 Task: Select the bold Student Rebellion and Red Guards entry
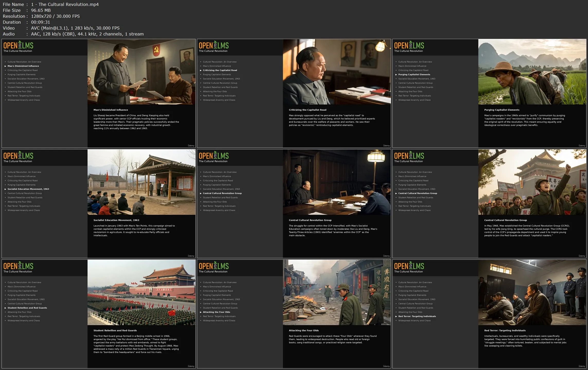point(27,308)
